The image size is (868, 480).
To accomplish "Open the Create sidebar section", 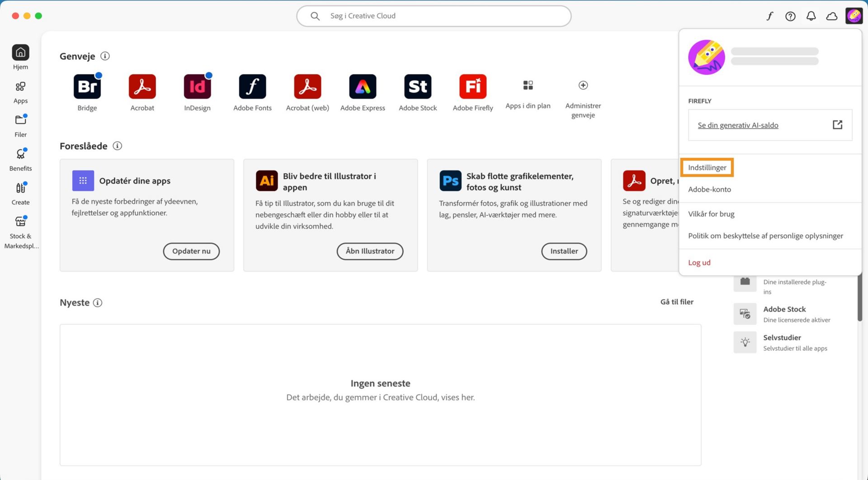I will pyautogui.click(x=20, y=192).
